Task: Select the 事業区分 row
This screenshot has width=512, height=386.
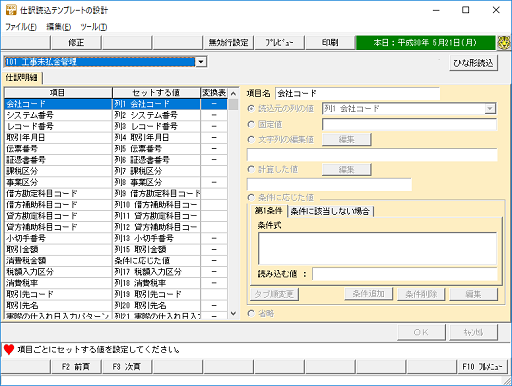Action: click(116, 182)
